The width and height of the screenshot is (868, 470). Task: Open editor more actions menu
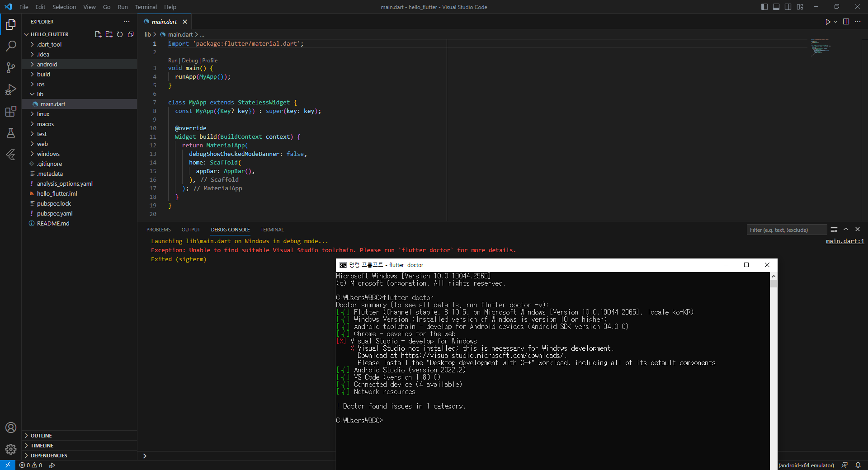pos(858,22)
